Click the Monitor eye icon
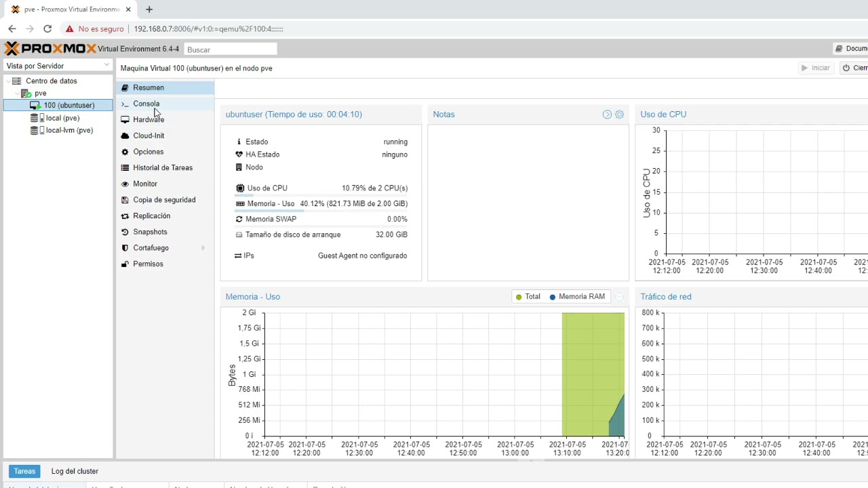868x488 pixels. (125, 184)
